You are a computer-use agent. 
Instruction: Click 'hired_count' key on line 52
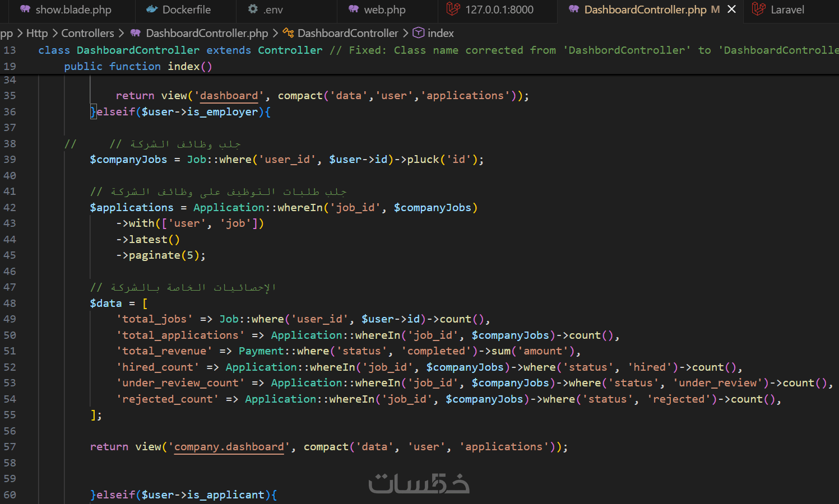tap(157, 367)
